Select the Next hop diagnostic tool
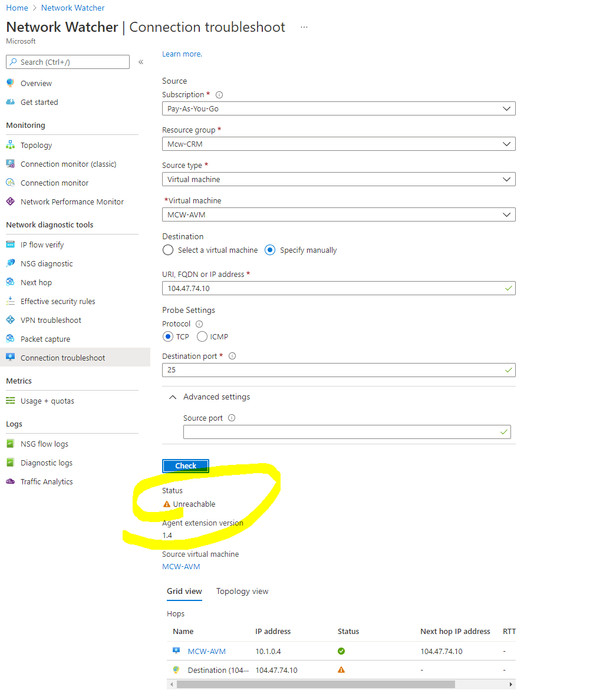Viewport: 603px width, 700px height. point(35,282)
